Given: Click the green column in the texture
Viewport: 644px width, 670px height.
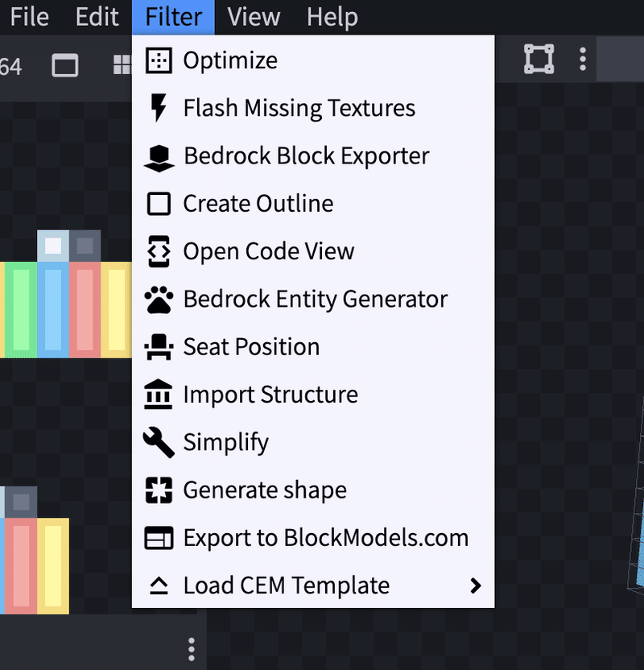Looking at the screenshot, I should click(21, 310).
